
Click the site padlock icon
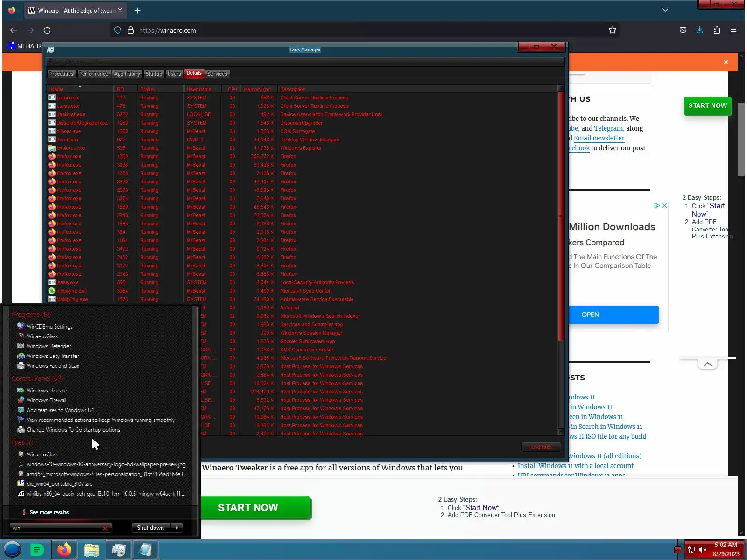pyautogui.click(x=131, y=30)
